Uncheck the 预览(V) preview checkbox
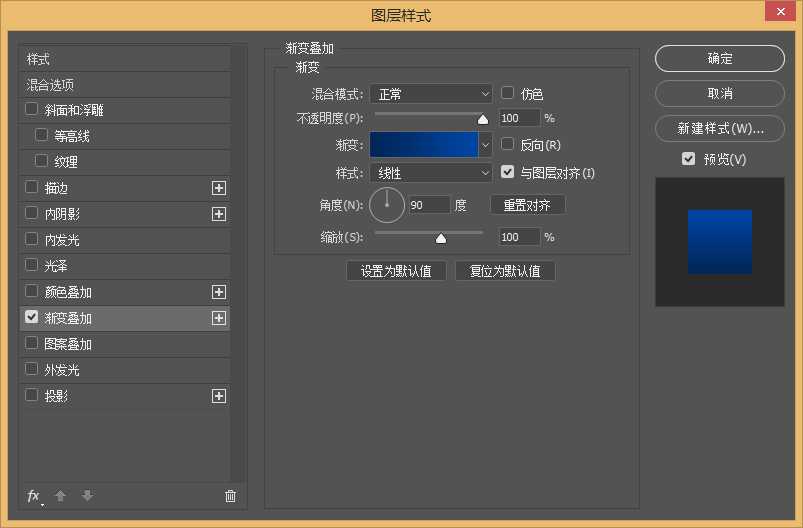The image size is (803, 528). pos(688,159)
